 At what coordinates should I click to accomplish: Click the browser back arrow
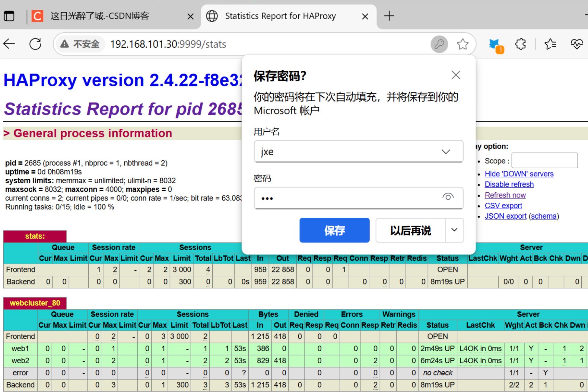point(9,44)
